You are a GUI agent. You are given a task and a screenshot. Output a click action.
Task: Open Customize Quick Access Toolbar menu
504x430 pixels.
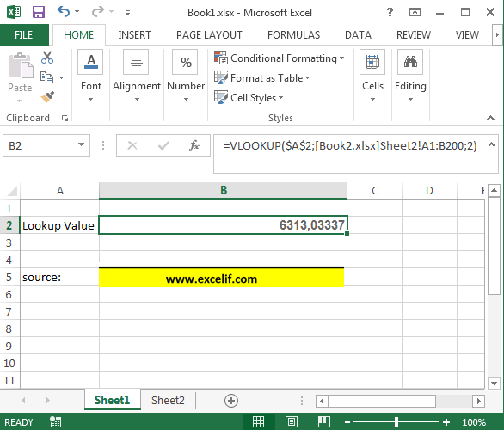point(127,13)
